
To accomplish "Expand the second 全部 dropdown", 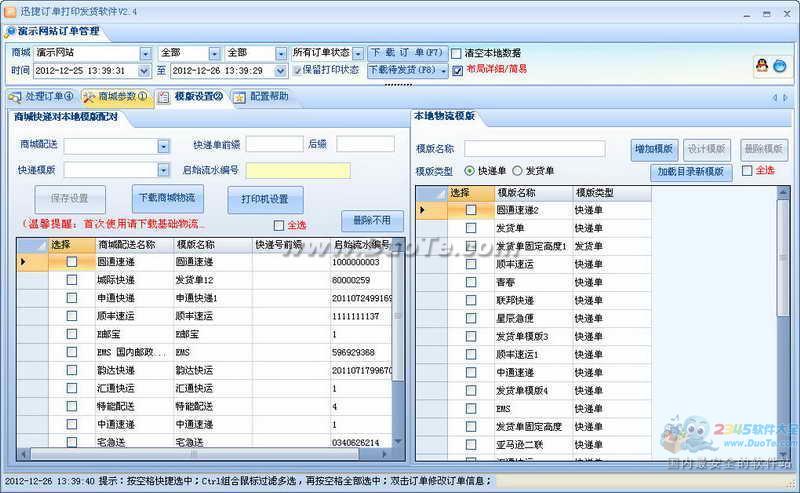I will click(281, 53).
